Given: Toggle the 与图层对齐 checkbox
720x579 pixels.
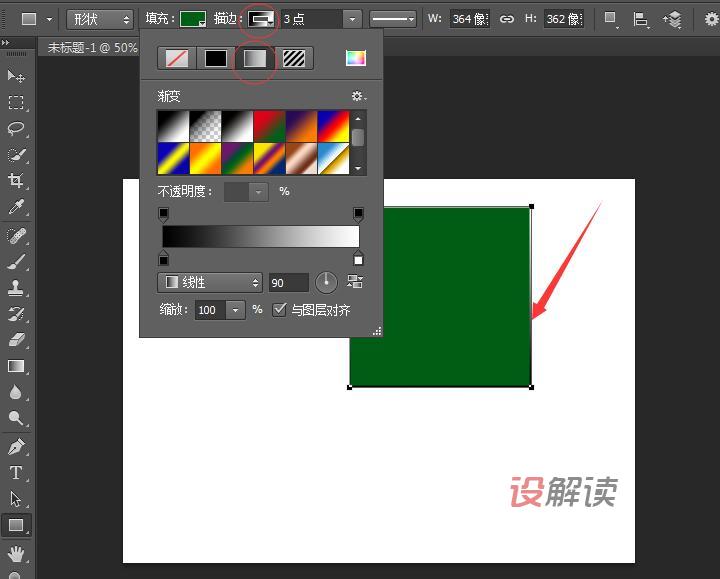Looking at the screenshot, I should coord(280,310).
